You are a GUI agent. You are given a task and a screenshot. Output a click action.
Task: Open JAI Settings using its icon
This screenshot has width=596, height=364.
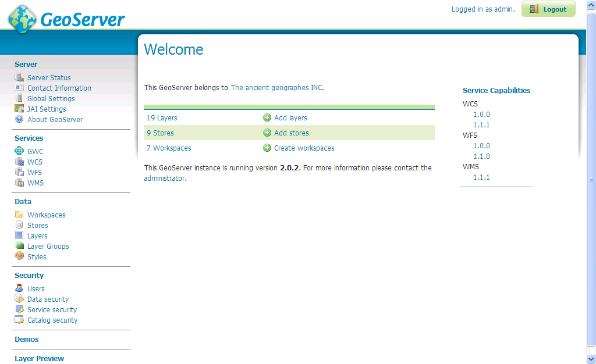point(19,109)
